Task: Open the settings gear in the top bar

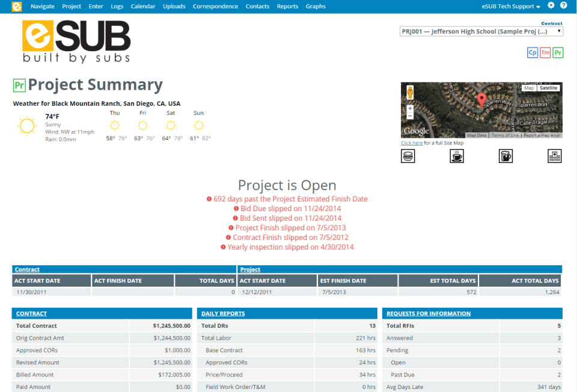Action: coord(551,6)
